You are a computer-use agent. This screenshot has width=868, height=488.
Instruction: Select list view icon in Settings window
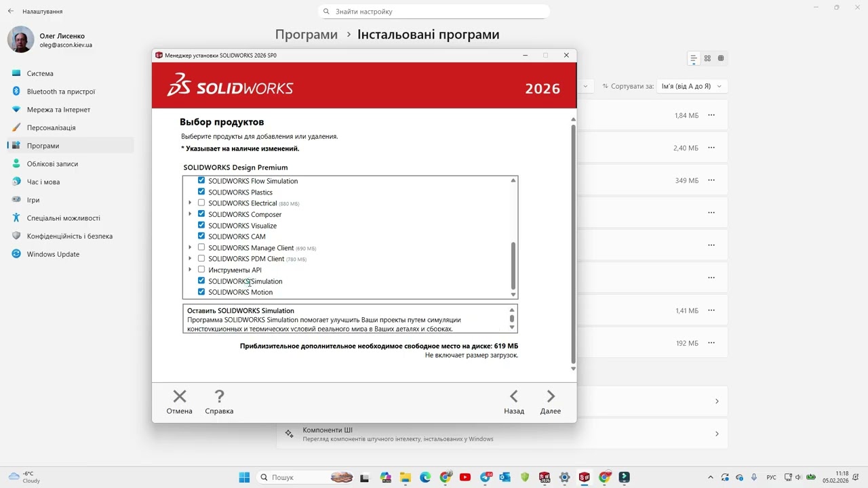click(x=693, y=58)
